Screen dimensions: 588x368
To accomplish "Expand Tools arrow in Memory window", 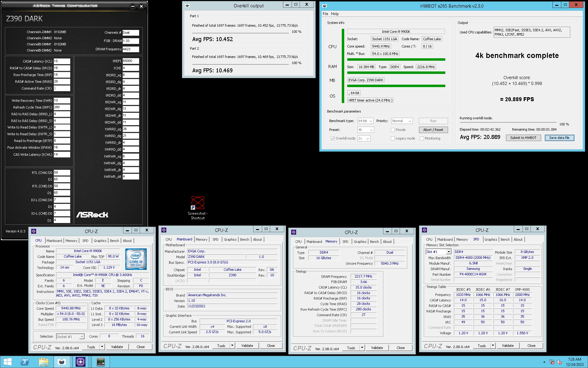I will click(x=362, y=348).
